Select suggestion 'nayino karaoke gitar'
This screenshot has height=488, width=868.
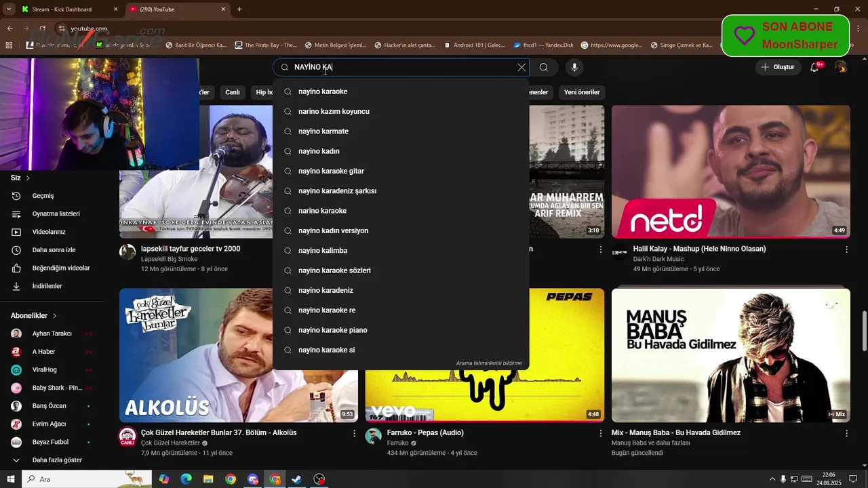click(401, 171)
